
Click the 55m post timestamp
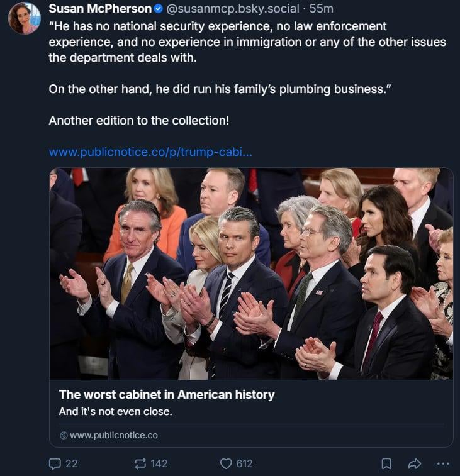tap(322, 9)
